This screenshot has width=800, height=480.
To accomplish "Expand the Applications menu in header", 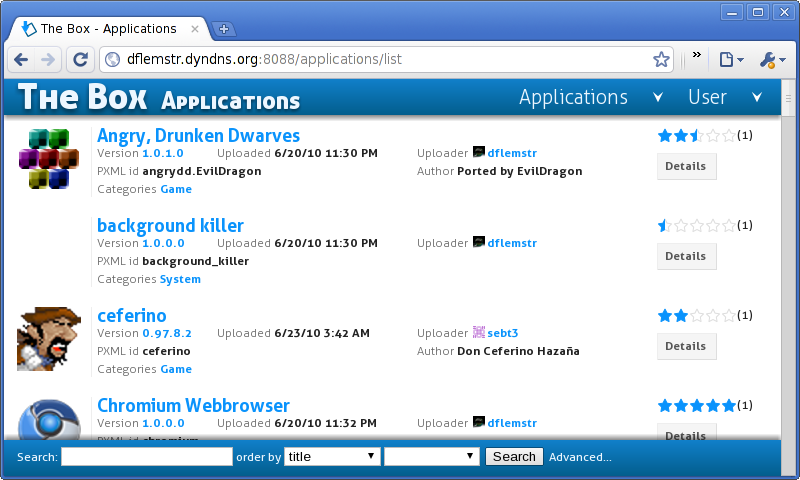I will tap(590, 97).
